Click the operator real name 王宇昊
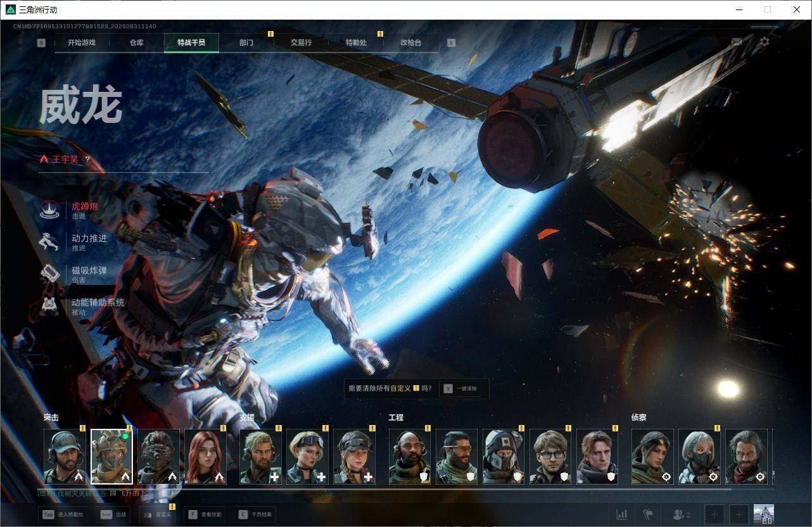Image resolution: width=812 pixels, height=527 pixels. 65,160
